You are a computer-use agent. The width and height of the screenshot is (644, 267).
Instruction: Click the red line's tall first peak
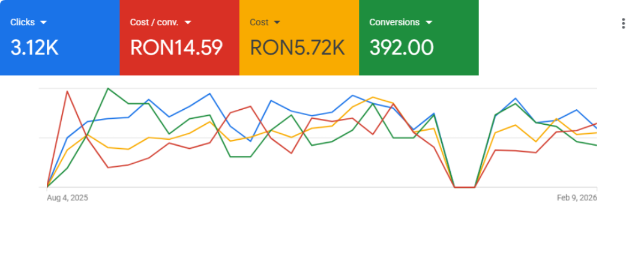[x=67, y=91]
